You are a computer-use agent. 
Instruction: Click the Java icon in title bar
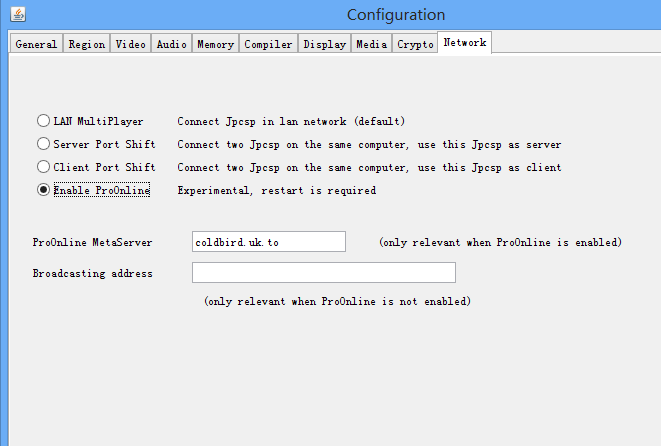coord(18,15)
